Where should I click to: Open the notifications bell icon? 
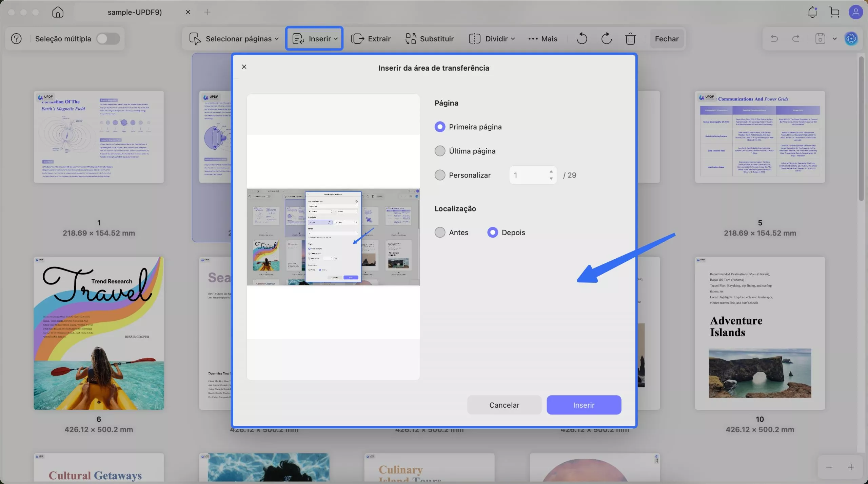coord(812,12)
